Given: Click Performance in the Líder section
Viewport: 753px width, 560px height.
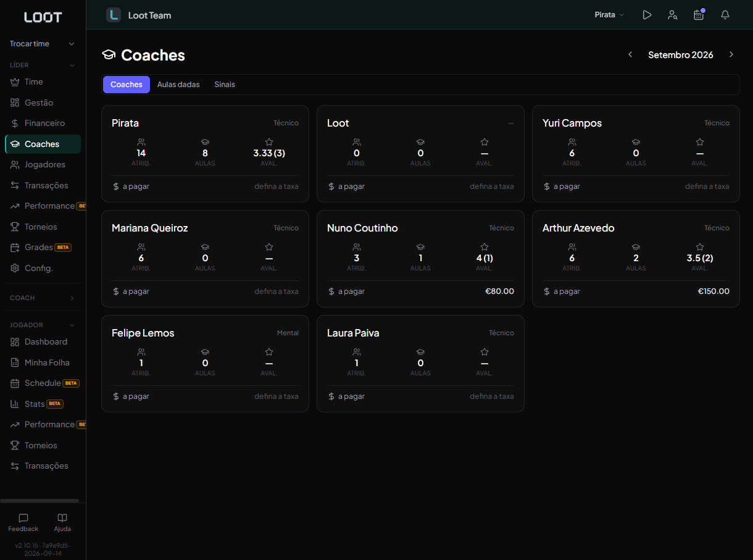Looking at the screenshot, I should 43,206.
